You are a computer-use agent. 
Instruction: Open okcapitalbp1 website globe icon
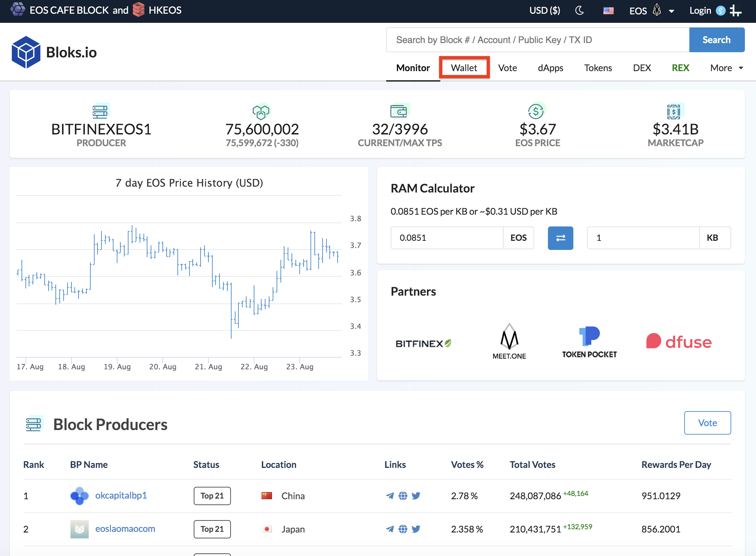coord(403,496)
